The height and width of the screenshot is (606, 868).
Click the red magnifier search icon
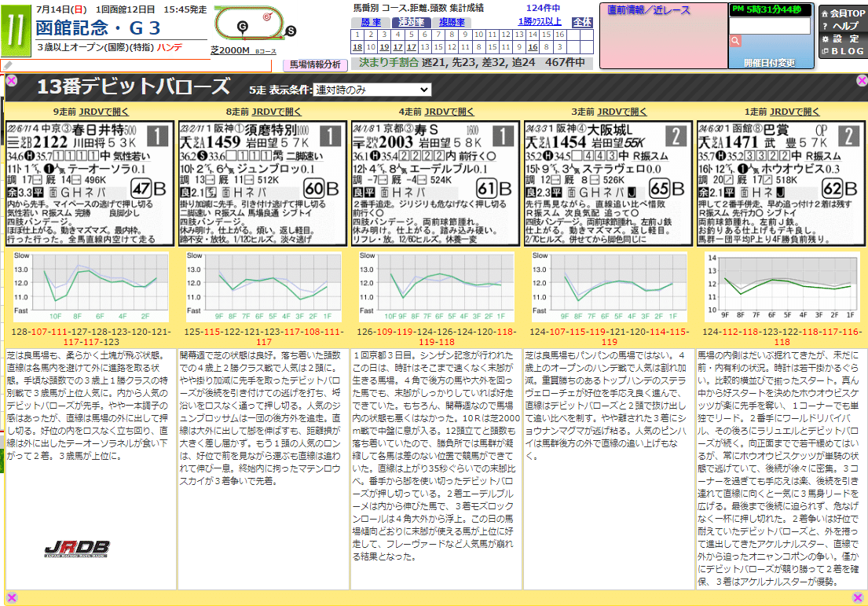(x=734, y=39)
